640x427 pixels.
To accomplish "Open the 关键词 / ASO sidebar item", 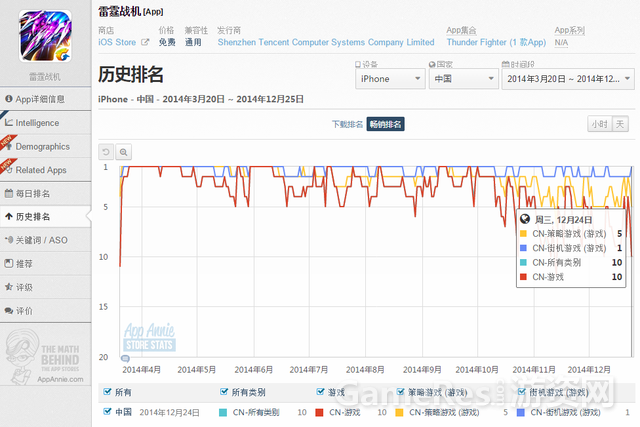I will [45, 240].
